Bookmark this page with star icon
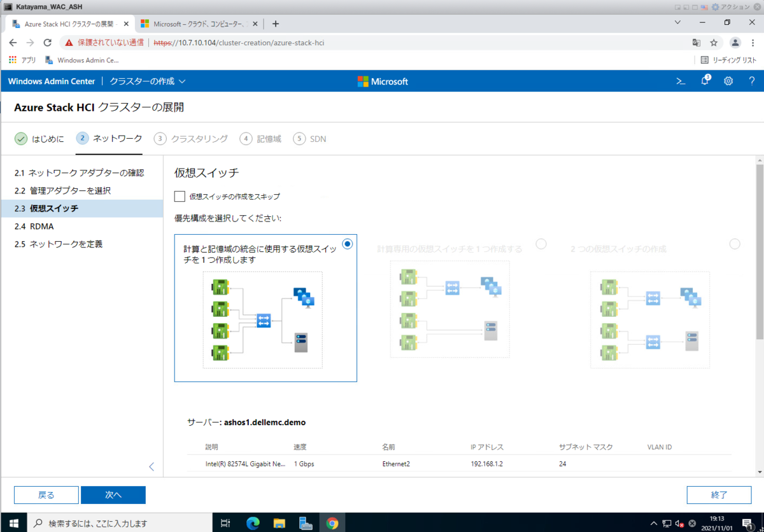Viewport: 764px width, 532px height. (x=714, y=43)
